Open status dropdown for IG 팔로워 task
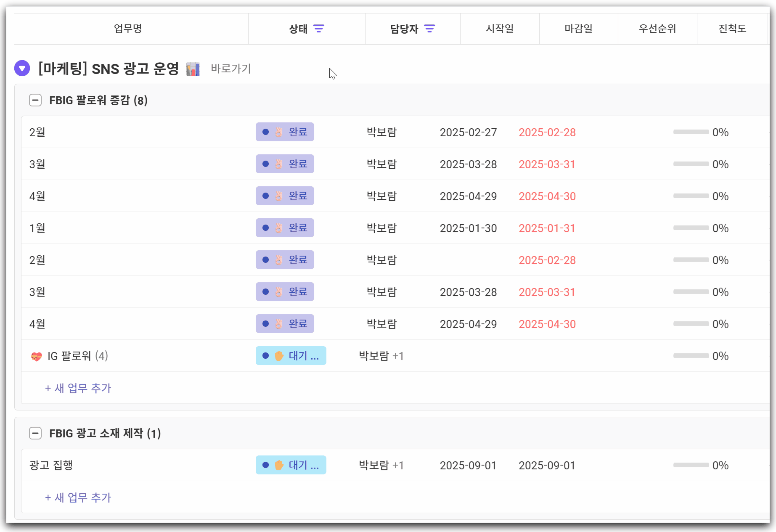 291,356
